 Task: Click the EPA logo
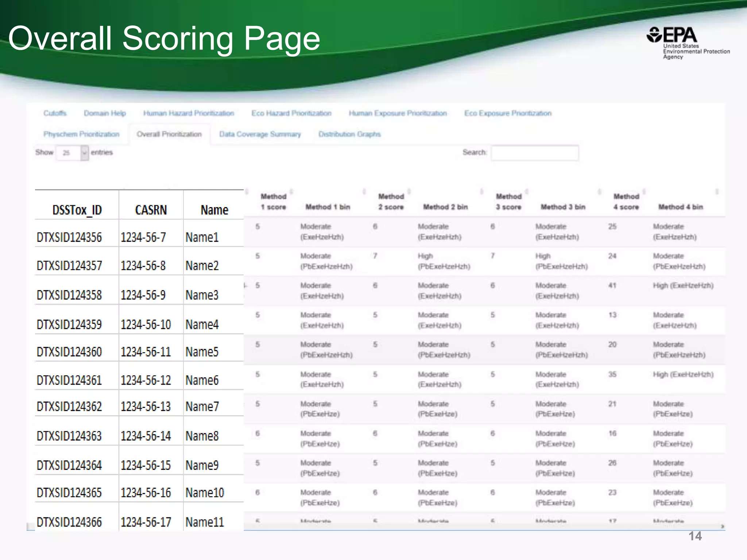(688, 43)
